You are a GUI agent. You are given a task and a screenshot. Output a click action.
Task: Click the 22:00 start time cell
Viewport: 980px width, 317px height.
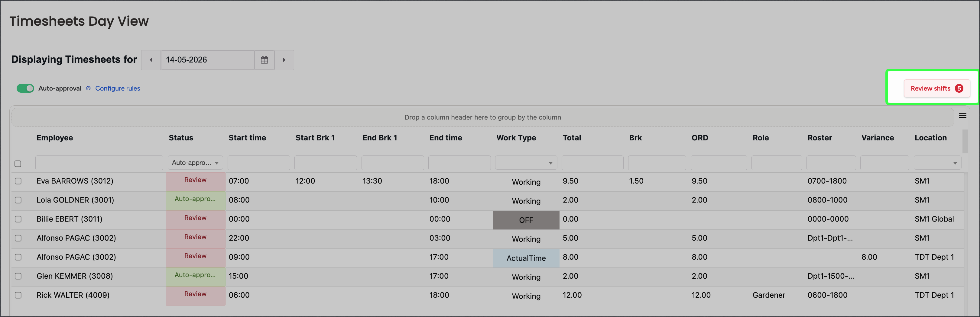click(x=239, y=238)
